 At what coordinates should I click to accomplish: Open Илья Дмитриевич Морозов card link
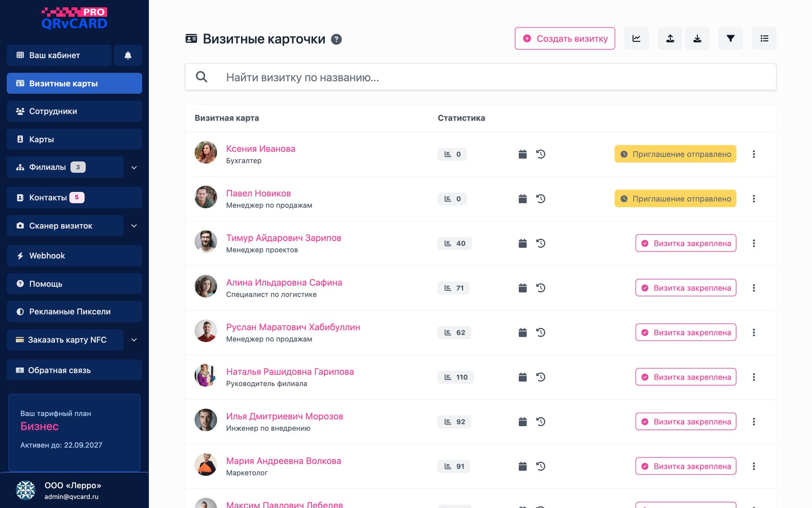coord(285,416)
